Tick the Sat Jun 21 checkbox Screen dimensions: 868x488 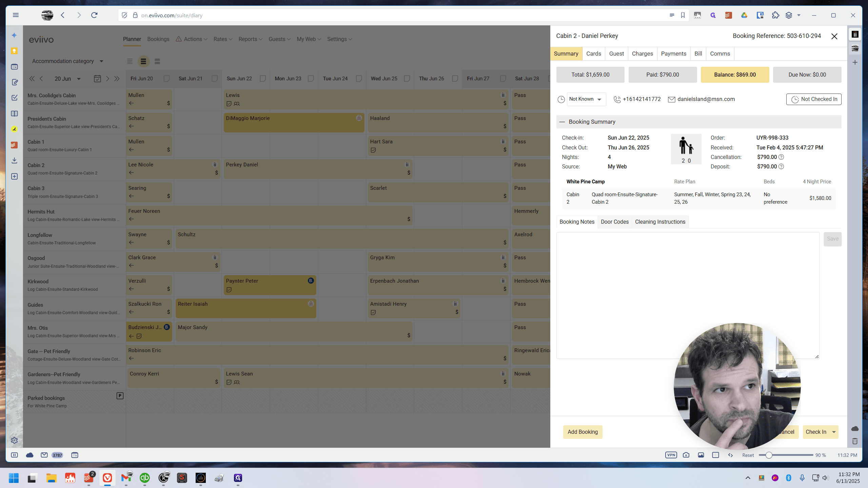(x=215, y=79)
